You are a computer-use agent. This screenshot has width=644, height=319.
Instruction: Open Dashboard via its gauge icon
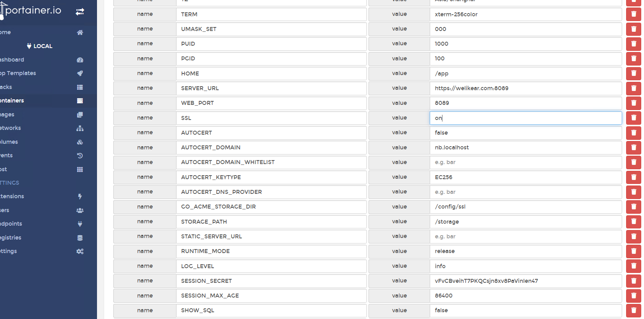pyautogui.click(x=80, y=60)
